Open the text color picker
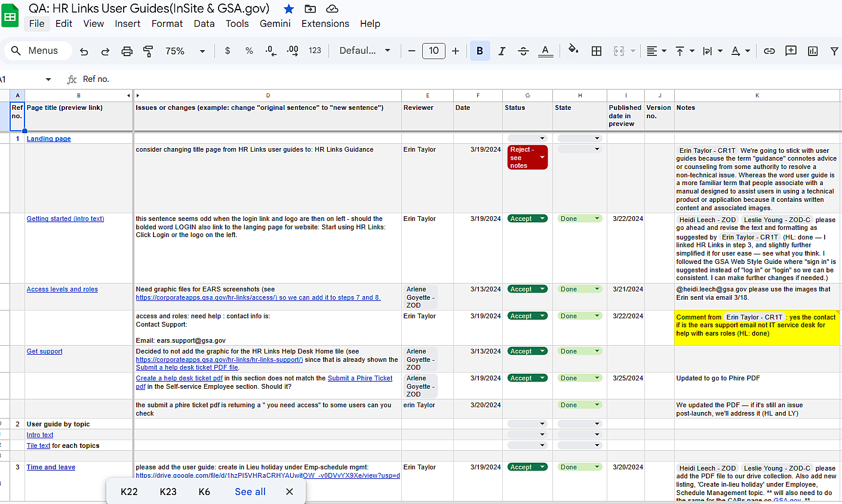 point(545,51)
